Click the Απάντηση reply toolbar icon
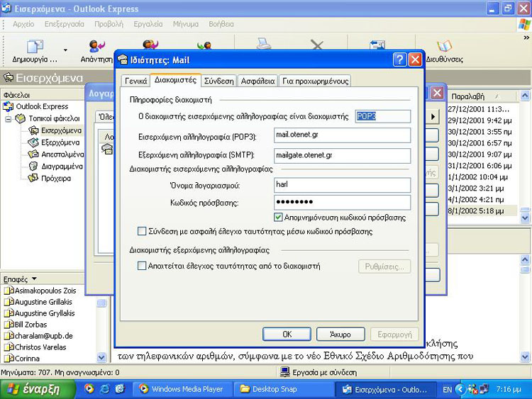 [96, 47]
